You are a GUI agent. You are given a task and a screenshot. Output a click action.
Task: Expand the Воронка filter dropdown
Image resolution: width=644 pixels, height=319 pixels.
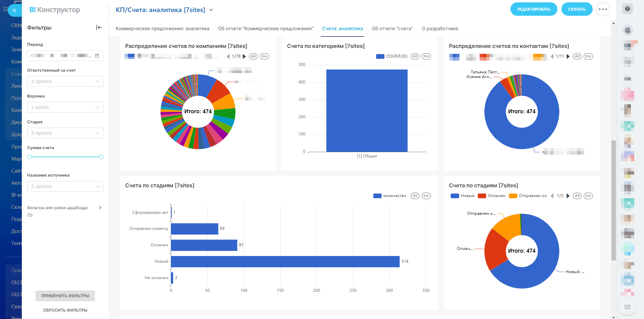65,107
